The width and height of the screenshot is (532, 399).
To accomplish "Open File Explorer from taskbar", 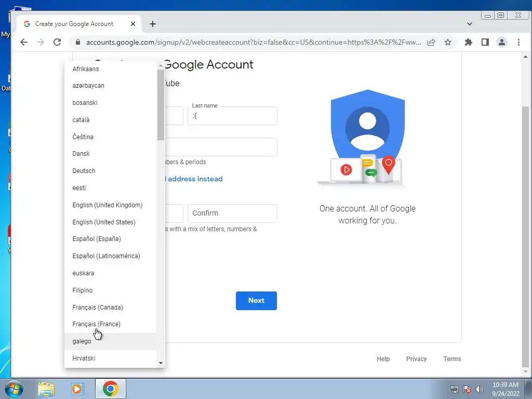I will pyautogui.click(x=46, y=389).
